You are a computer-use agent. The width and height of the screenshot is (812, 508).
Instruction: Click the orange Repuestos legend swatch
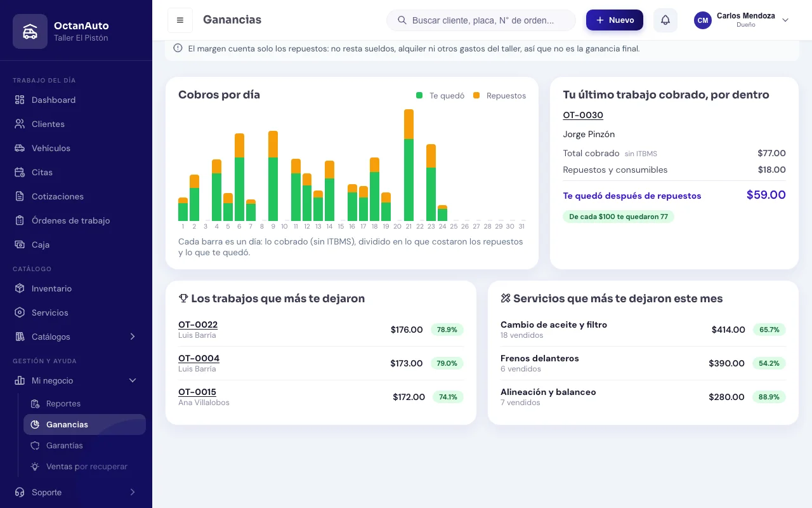[x=476, y=95]
